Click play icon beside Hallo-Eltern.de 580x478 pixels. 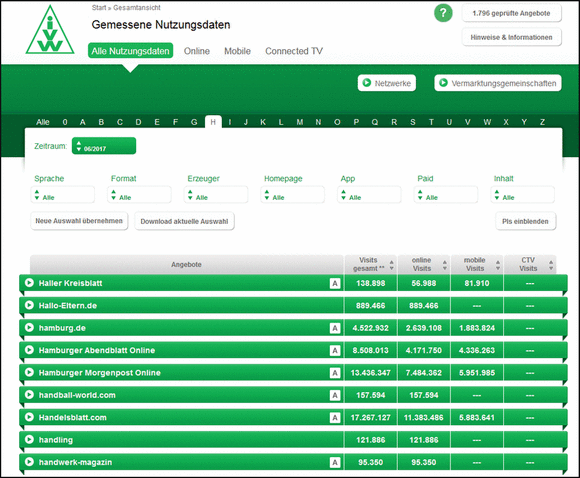point(29,305)
